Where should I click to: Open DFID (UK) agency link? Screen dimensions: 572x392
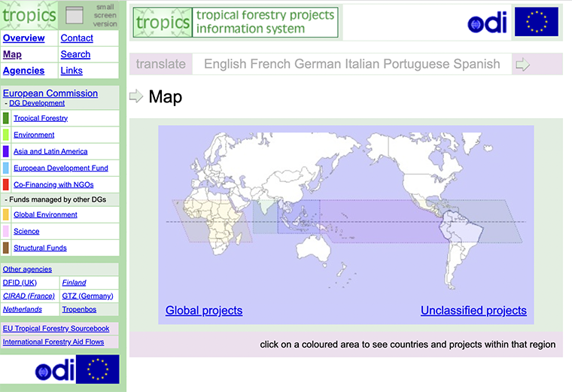tap(20, 283)
